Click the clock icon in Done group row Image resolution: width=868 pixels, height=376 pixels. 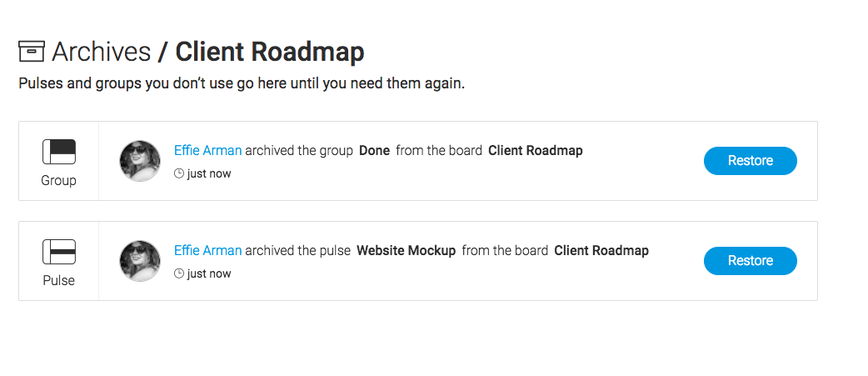[179, 173]
